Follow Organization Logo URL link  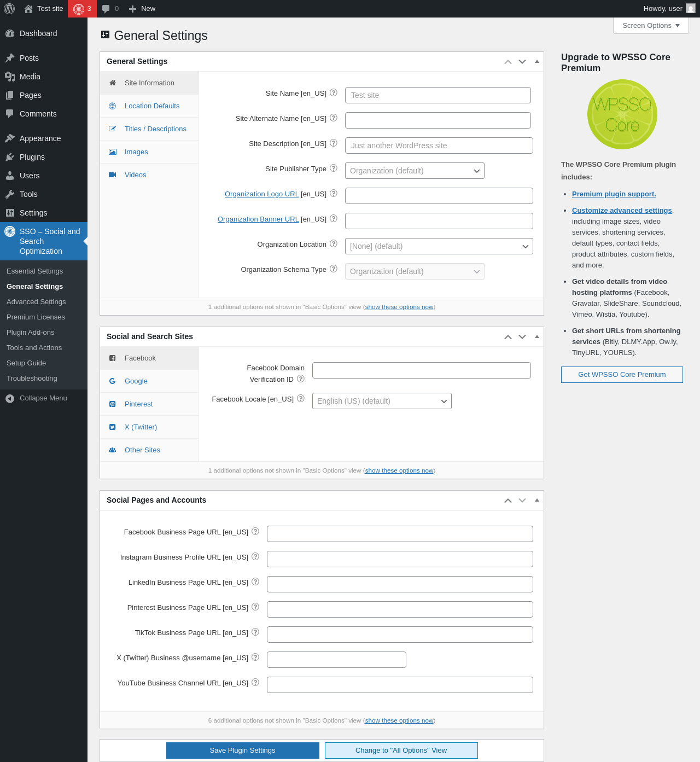point(262,194)
